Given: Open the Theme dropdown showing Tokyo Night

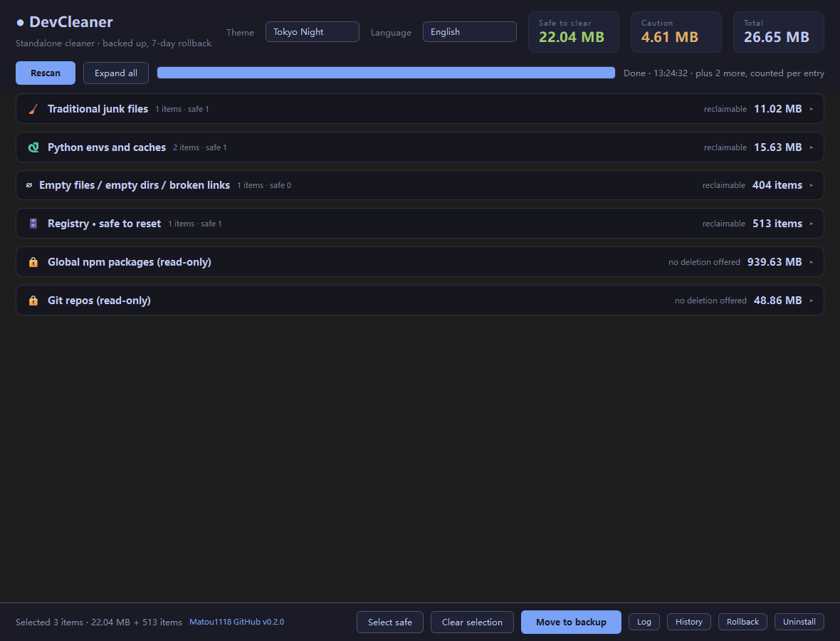Looking at the screenshot, I should 313,31.
